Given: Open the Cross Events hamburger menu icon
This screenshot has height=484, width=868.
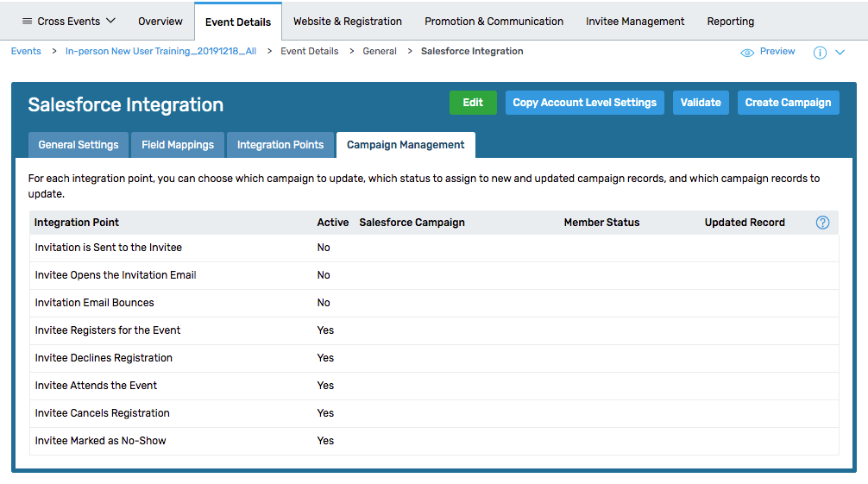Looking at the screenshot, I should point(27,21).
